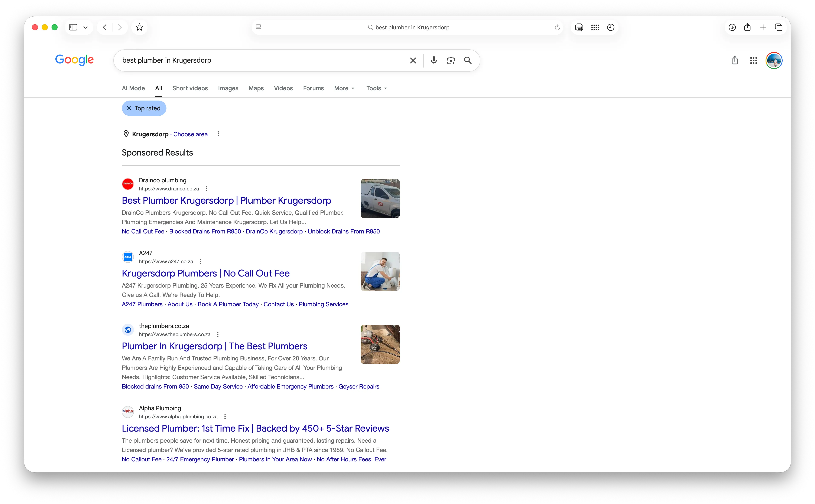Open Licensed Plumber 1st Time Fix headline link

(256, 428)
